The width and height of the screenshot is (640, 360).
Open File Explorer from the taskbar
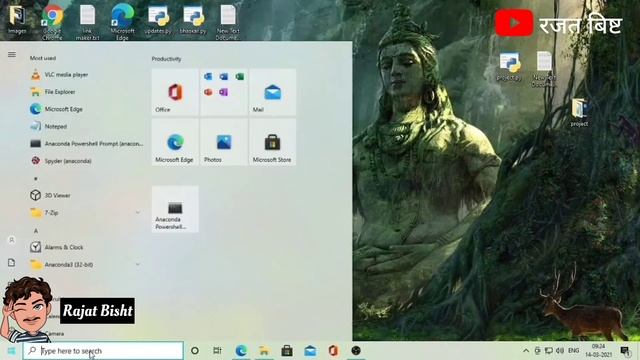(264, 351)
